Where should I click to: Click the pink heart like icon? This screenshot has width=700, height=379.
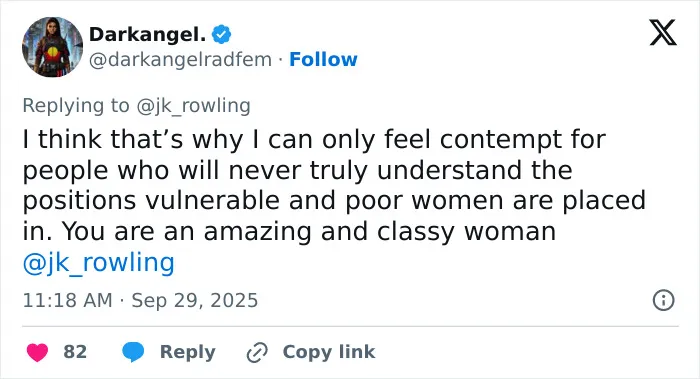click(x=37, y=352)
